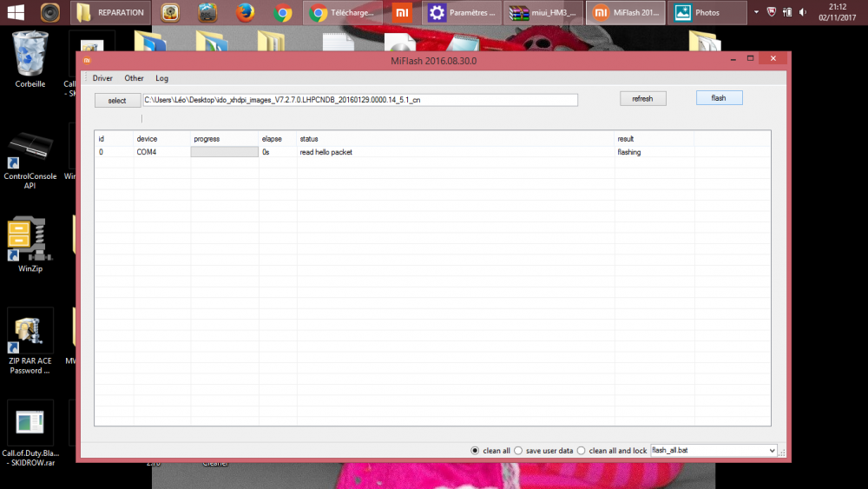Viewport: 868px width, 489px height.
Task: Open the Driver menu
Action: pyautogui.click(x=102, y=78)
